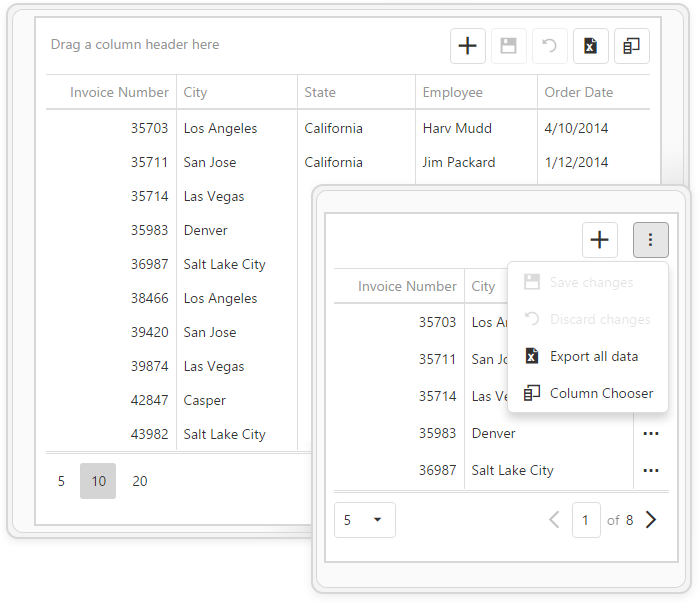The height and width of the screenshot is (603, 700).
Task: Sort by Invoice Number header in large grid
Action: pyautogui.click(x=119, y=92)
